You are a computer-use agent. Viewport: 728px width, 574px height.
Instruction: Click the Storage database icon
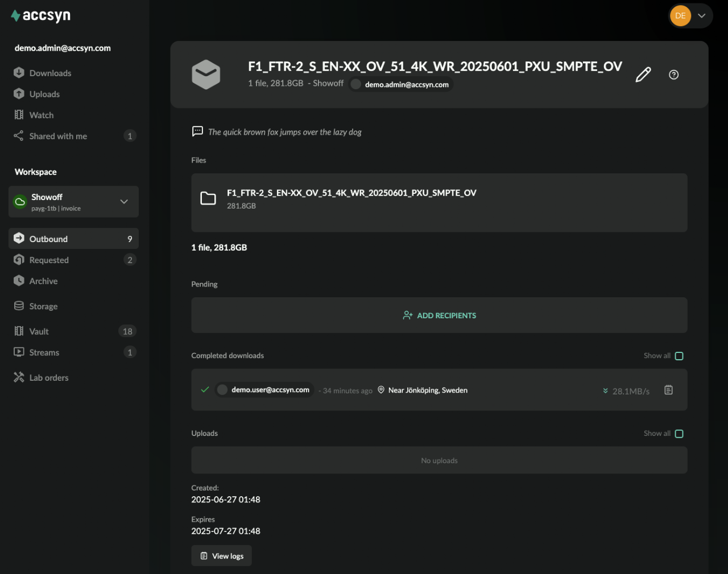click(x=19, y=306)
